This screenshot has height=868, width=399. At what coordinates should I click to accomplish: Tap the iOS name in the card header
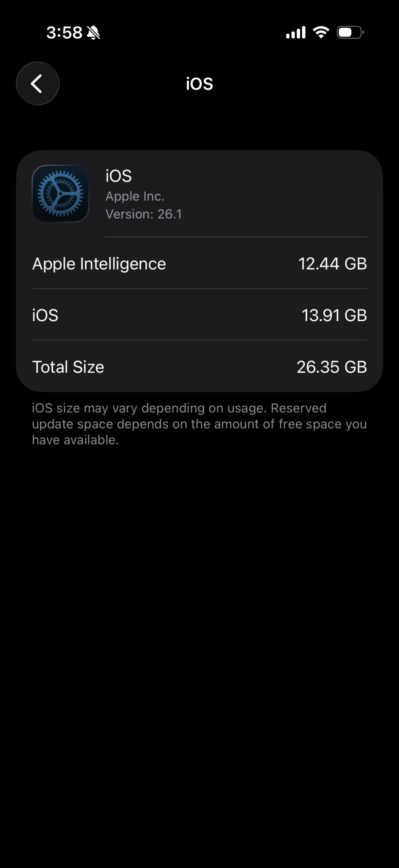coord(118,176)
